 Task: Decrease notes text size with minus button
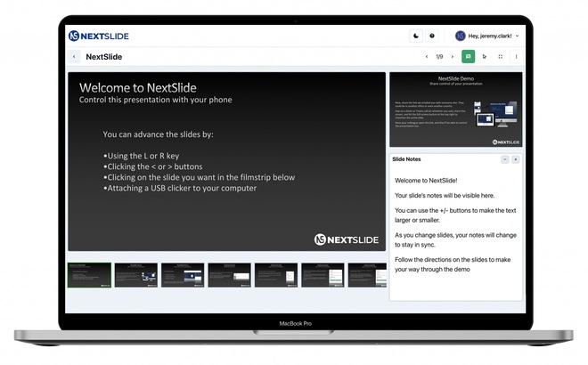pyautogui.click(x=505, y=159)
